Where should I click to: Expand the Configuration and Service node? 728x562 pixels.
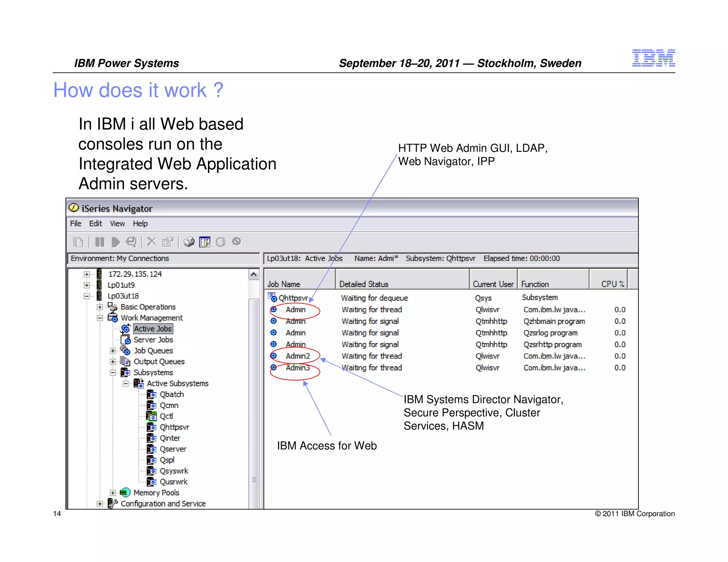pos(100,504)
